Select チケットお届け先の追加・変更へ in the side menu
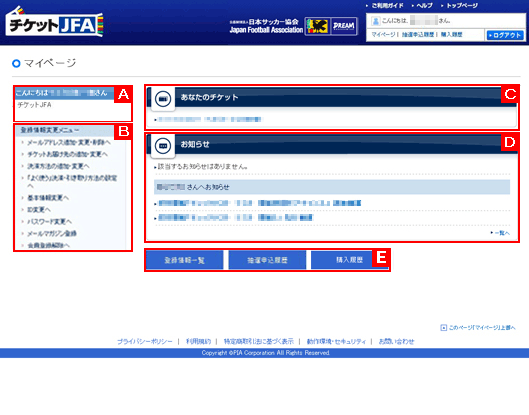This screenshot has height=415, width=529. [x=67, y=155]
